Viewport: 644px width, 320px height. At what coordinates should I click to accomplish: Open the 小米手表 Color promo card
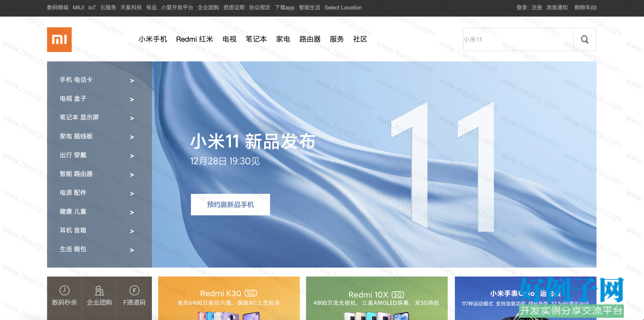tap(525, 298)
